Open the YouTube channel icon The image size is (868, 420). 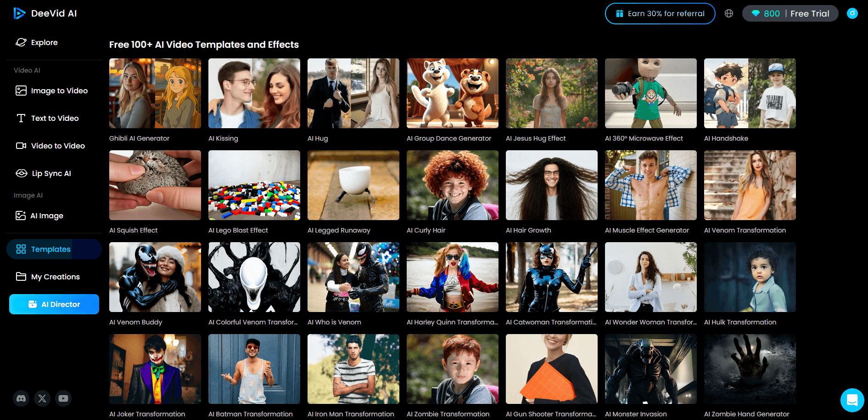click(63, 398)
